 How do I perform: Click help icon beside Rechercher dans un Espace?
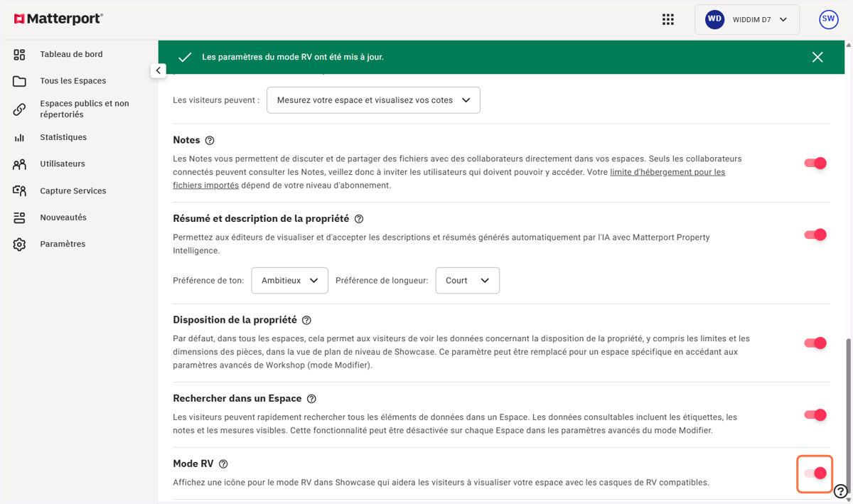coord(311,399)
